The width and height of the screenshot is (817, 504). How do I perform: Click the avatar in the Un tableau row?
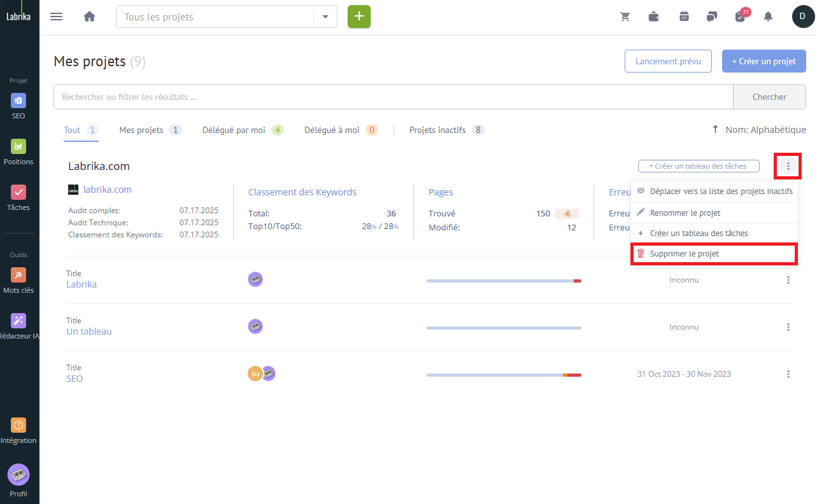point(255,326)
